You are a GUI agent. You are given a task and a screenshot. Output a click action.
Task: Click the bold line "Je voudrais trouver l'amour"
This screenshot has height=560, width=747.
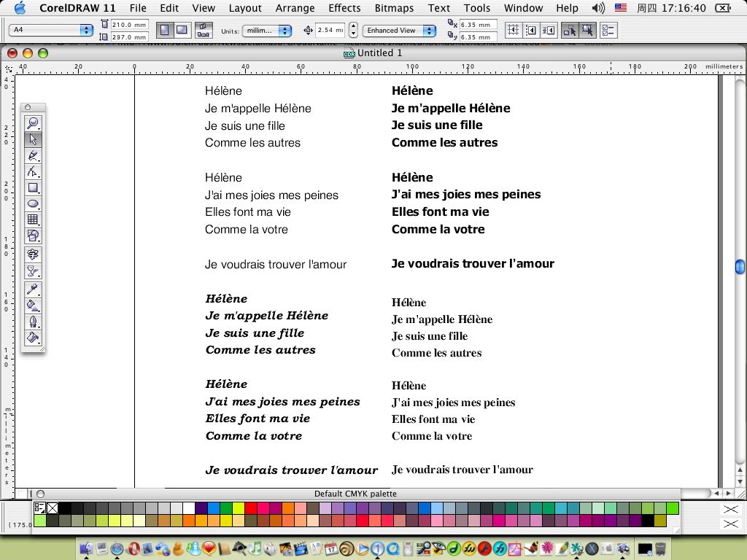click(x=473, y=264)
